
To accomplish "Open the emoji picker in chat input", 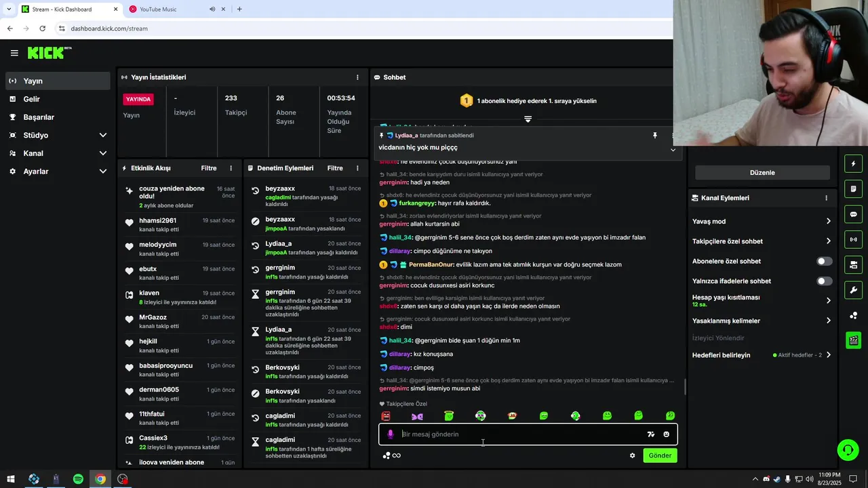I will [x=667, y=434].
